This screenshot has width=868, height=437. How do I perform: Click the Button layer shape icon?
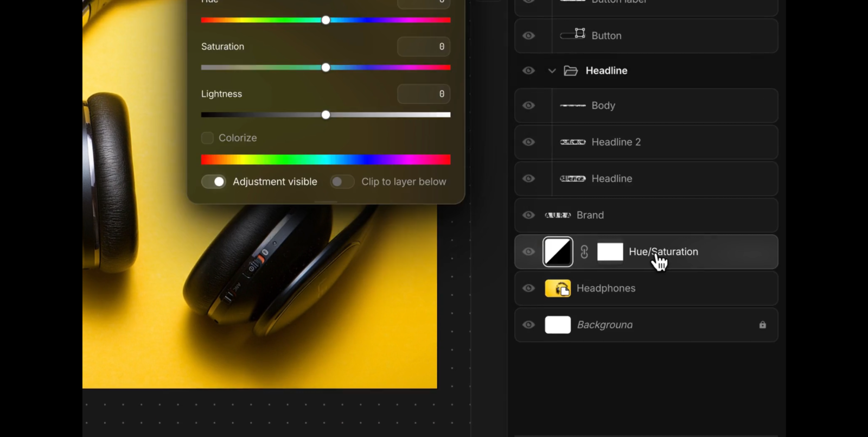[x=573, y=35]
